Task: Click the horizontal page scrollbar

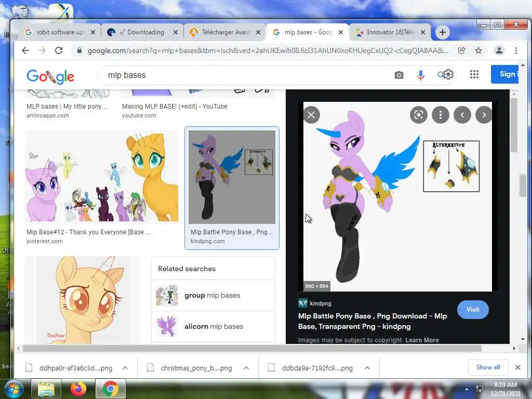Action: [252, 349]
